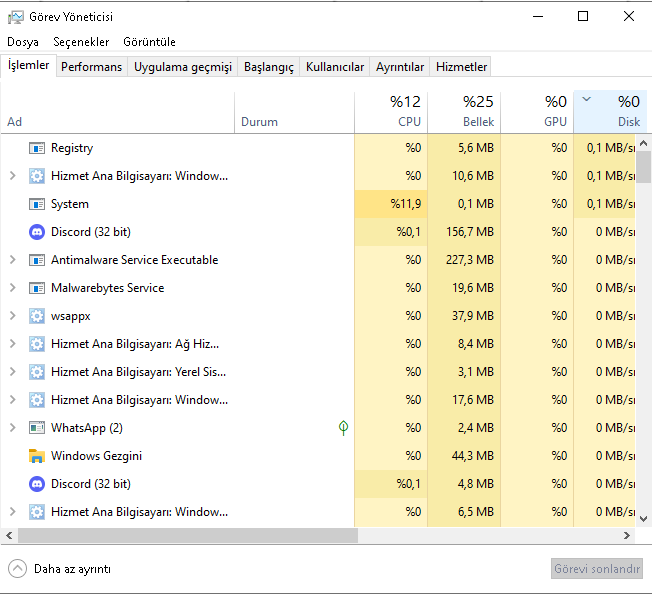This screenshot has height=600, width=652.
Task: Expand Hizmet Ana Bilgisayarı row with 17,6 MB
Action: pos(12,400)
